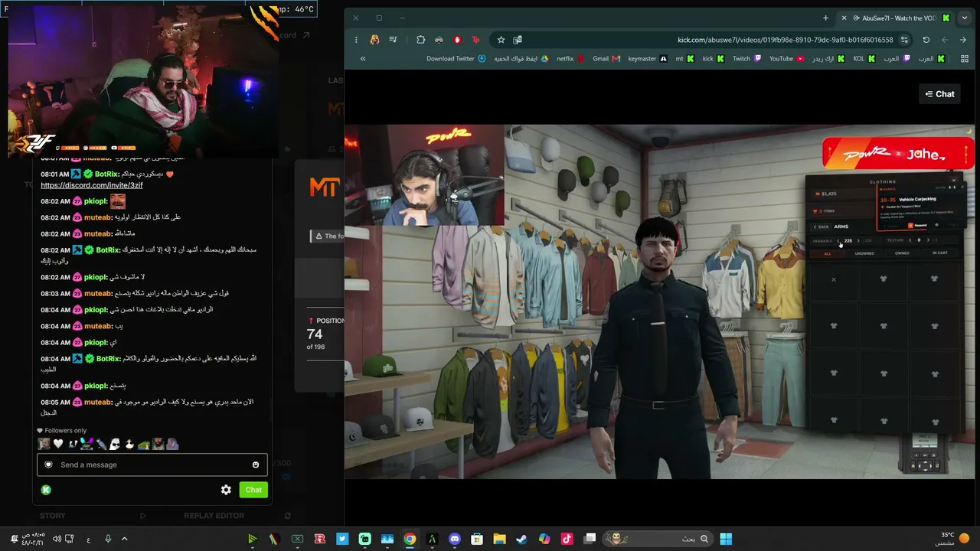Bookmark this page with the star icon
Viewport: 980px width, 551px height.
click(501, 40)
